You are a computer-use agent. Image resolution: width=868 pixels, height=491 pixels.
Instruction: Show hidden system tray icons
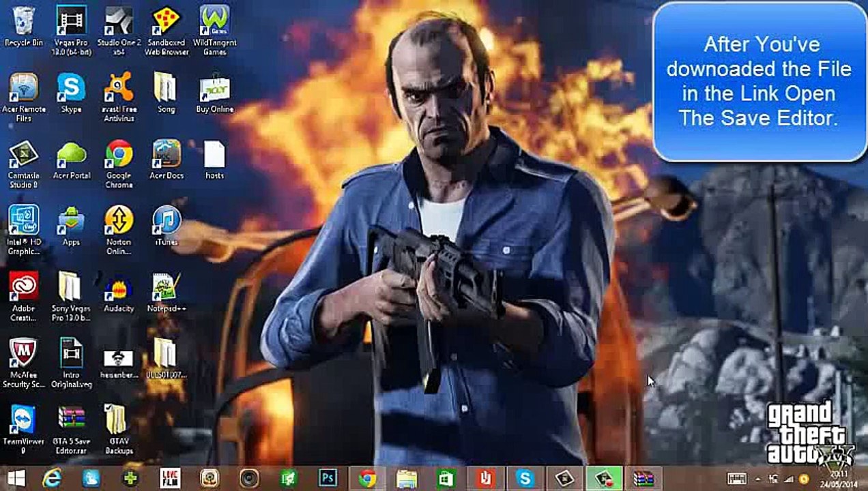[x=758, y=479]
